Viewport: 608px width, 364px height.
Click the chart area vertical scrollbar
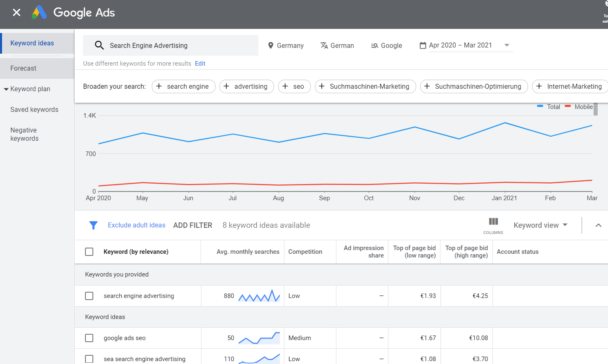pos(596,109)
